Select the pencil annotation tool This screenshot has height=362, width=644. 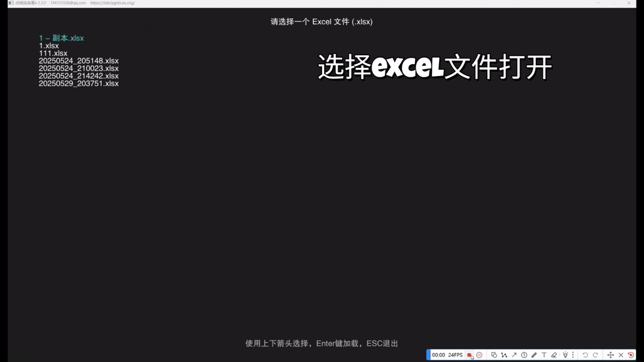(534, 354)
